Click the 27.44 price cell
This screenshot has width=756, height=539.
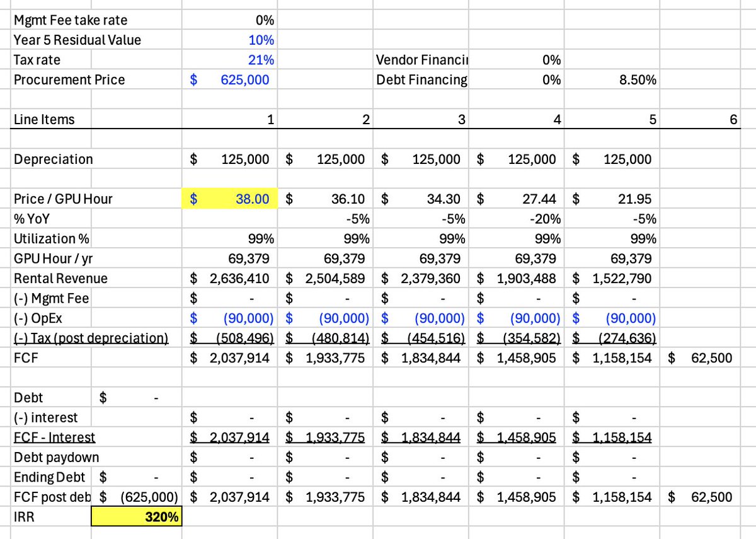[517, 199]
